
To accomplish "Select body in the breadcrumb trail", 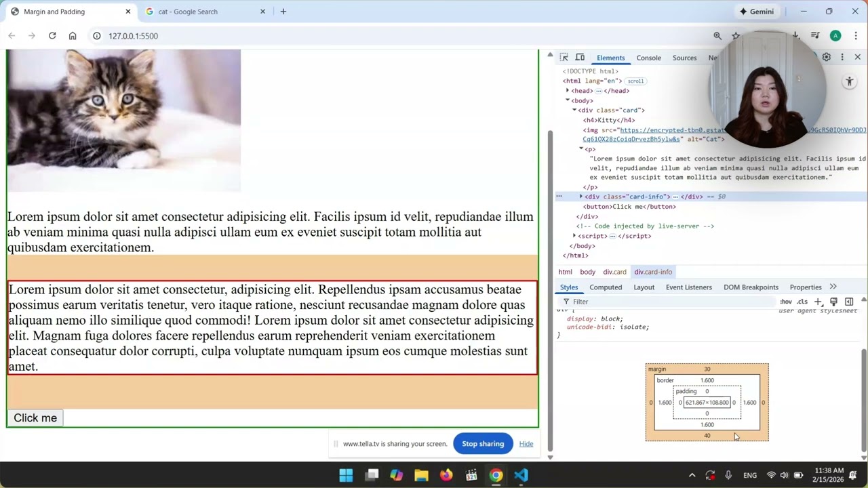I will [587, 272].
